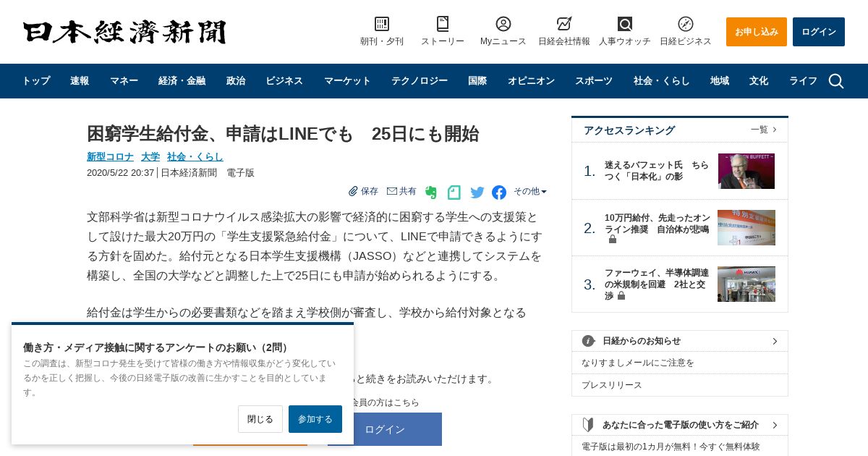Share article by mail via 共有

tap(401, 191)
